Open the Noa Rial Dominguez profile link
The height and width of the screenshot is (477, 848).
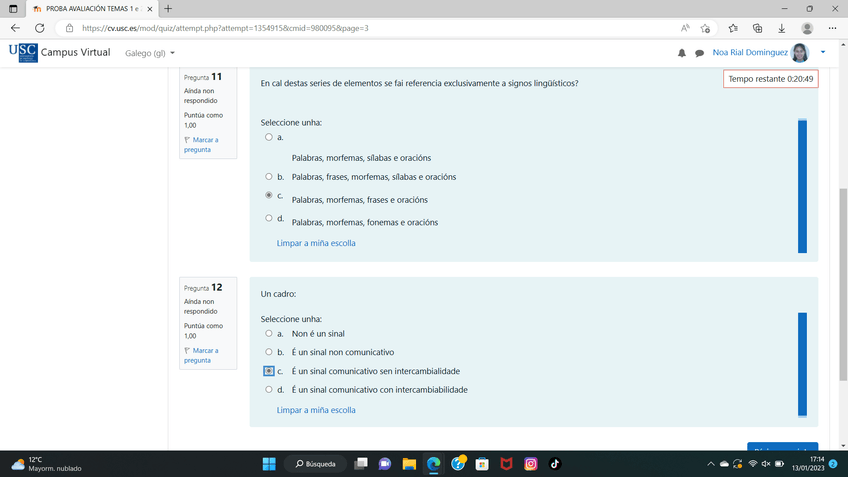pos(750,52)
